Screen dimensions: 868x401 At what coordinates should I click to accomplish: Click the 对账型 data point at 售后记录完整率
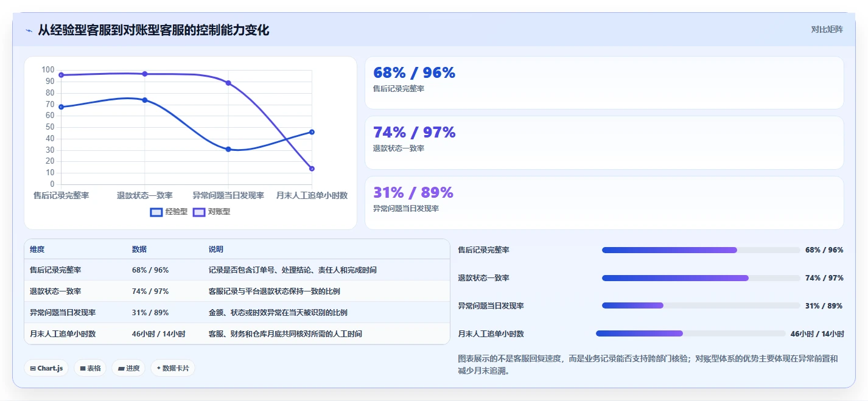[x=61, y=75]
